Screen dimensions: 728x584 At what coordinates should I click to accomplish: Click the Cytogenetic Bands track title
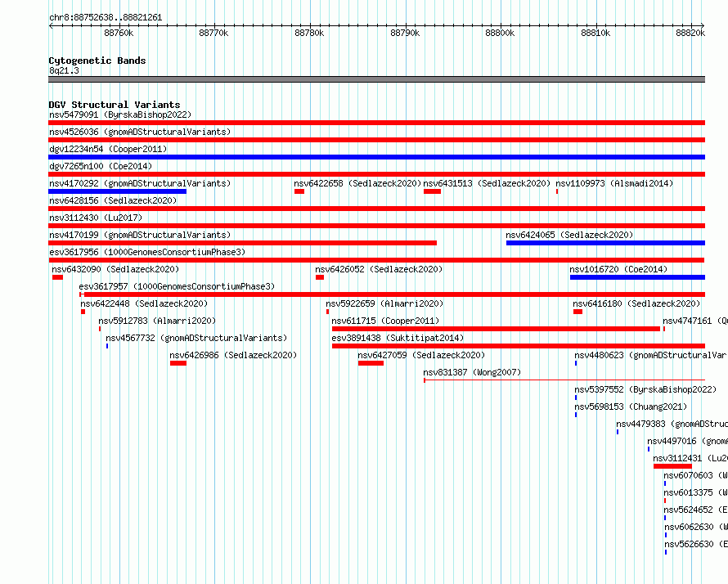(x=97, y=61)
